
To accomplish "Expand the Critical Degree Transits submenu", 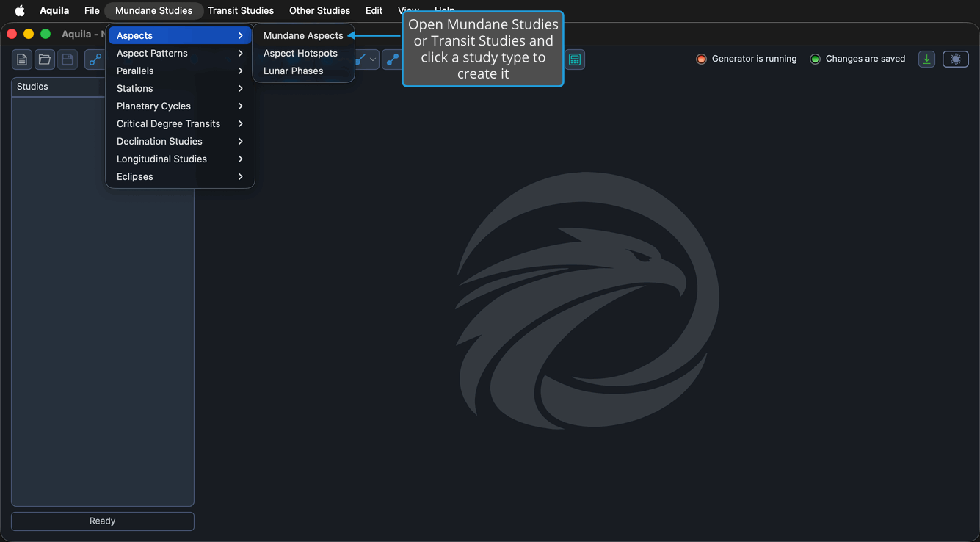I will pos(180,123).
